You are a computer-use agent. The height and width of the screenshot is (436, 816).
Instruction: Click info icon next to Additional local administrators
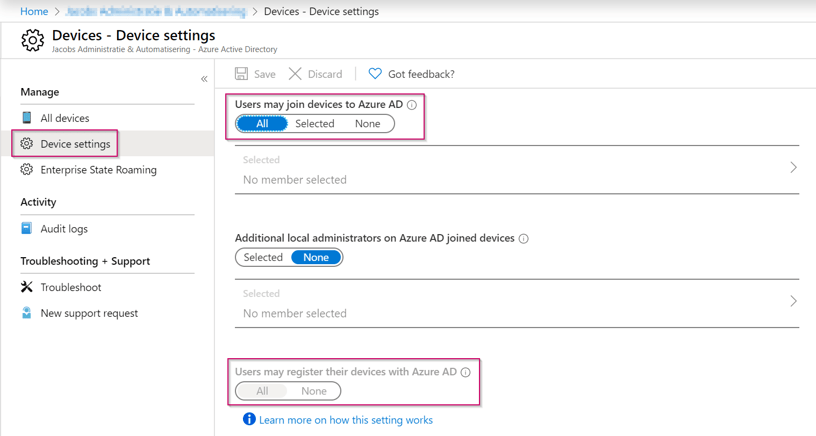(524, 239)
